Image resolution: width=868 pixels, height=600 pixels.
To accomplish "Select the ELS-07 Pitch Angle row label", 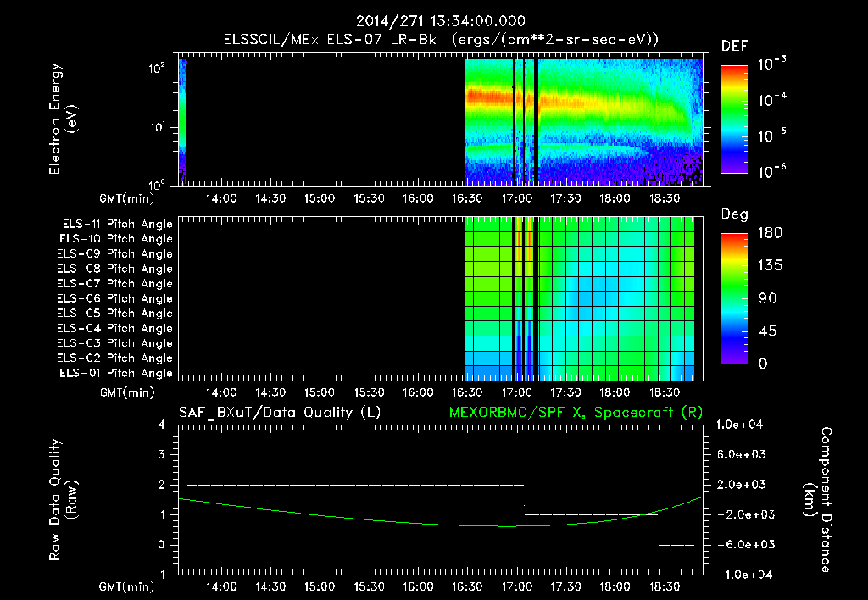I will coord(115,283).
